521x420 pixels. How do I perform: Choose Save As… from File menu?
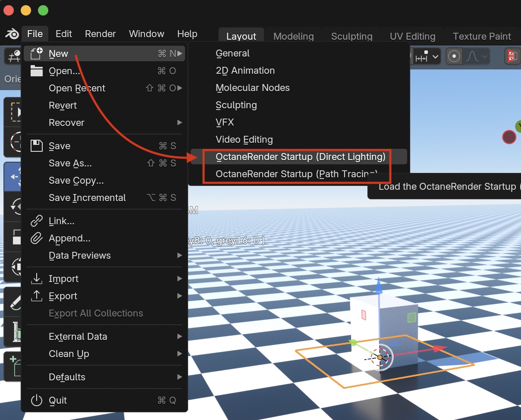[x=104, y=163]
